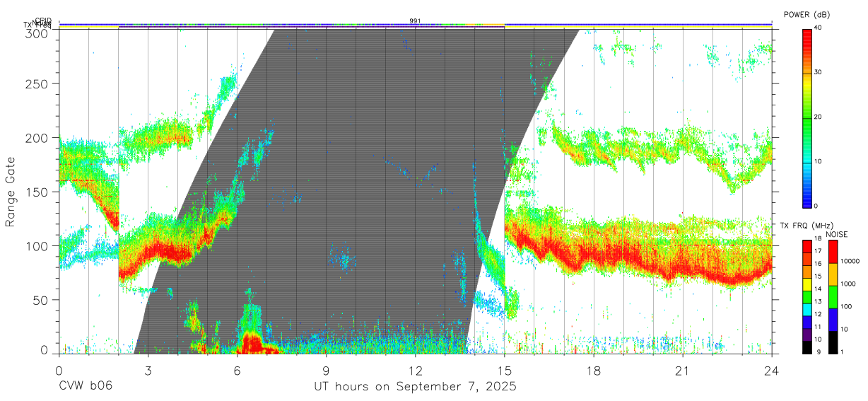Click the blue 11–12 MHz TX FRQ swatch
The image size is (868, 401).
808,321
